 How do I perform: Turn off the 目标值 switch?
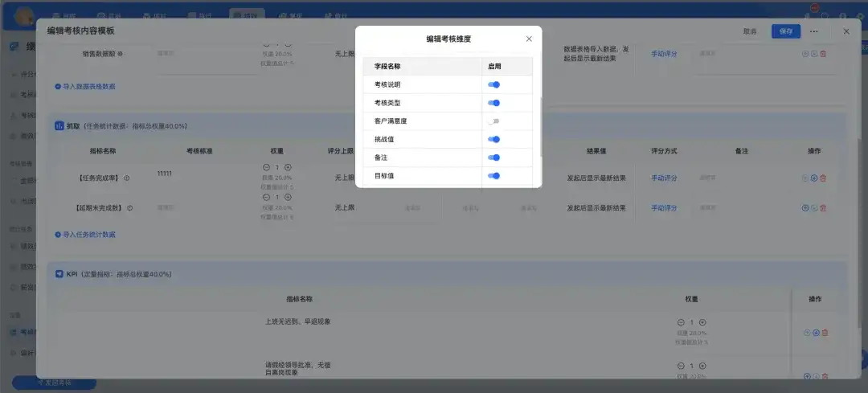[493, 176]
